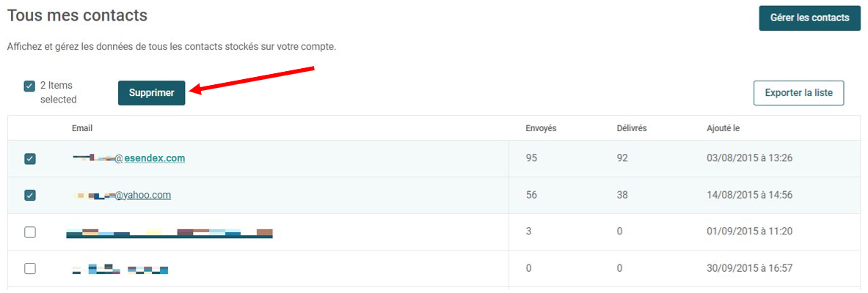Check the third contact row checkbox
Screen dimensions: 868x293
[30, 232]
